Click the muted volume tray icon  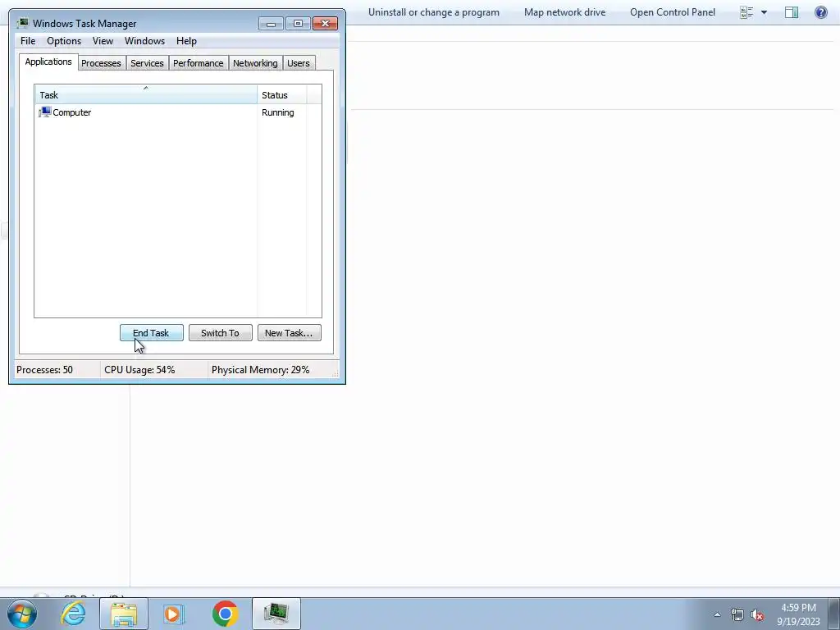[x=757, y=615]
